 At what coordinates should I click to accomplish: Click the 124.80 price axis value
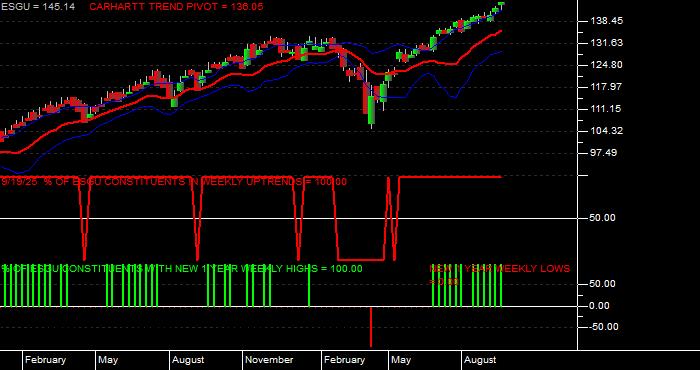pos(606,65)
